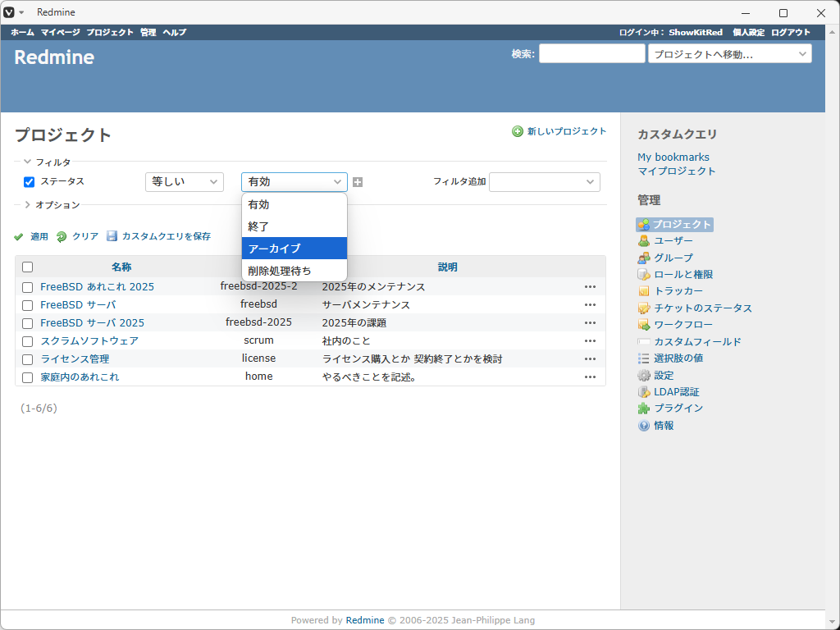Click the green reload clear icon
This screenshot has width=840, height=630.
pyautogui.click(x=62, y=237)
